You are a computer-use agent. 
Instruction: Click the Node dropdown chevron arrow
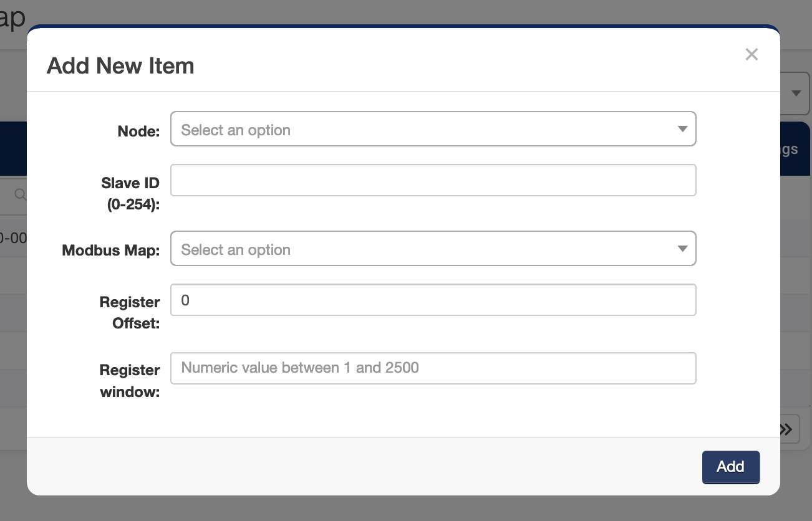pos(684,129)
